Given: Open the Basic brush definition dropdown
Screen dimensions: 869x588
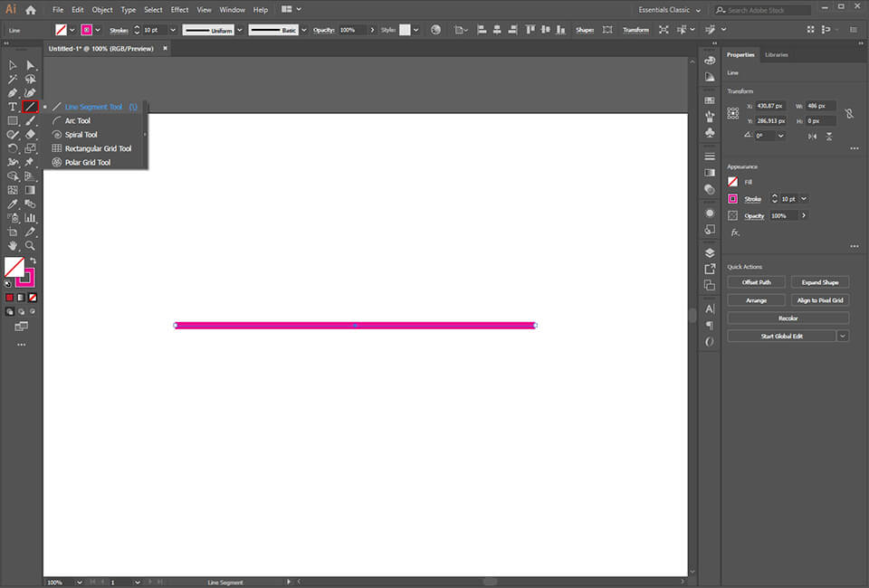Looking at the screenshot, I should click(x=303, y=29).
